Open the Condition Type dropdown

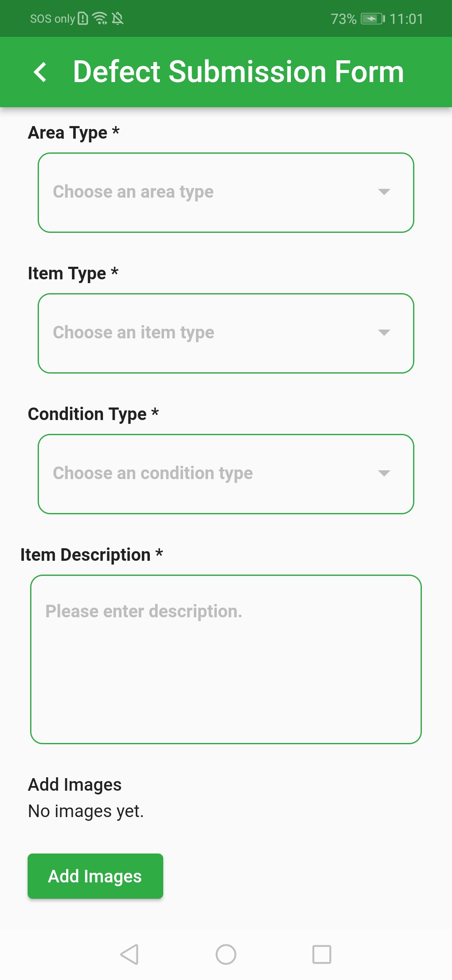226,474
